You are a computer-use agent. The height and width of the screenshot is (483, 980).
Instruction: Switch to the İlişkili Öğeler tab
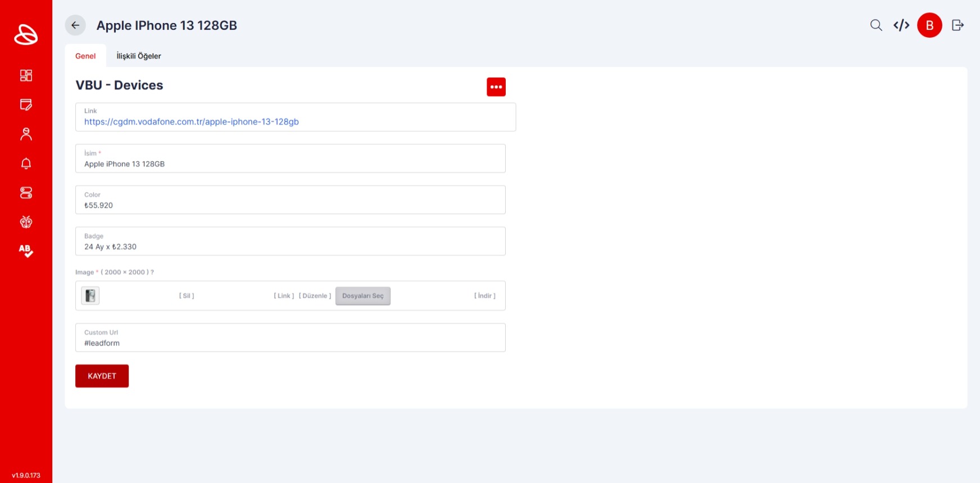(139, 56)
